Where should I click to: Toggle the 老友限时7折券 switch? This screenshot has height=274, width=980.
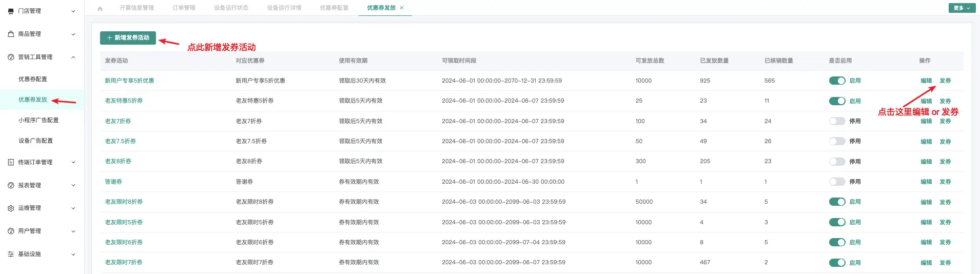pyautogui.click(x=837, y=263)
